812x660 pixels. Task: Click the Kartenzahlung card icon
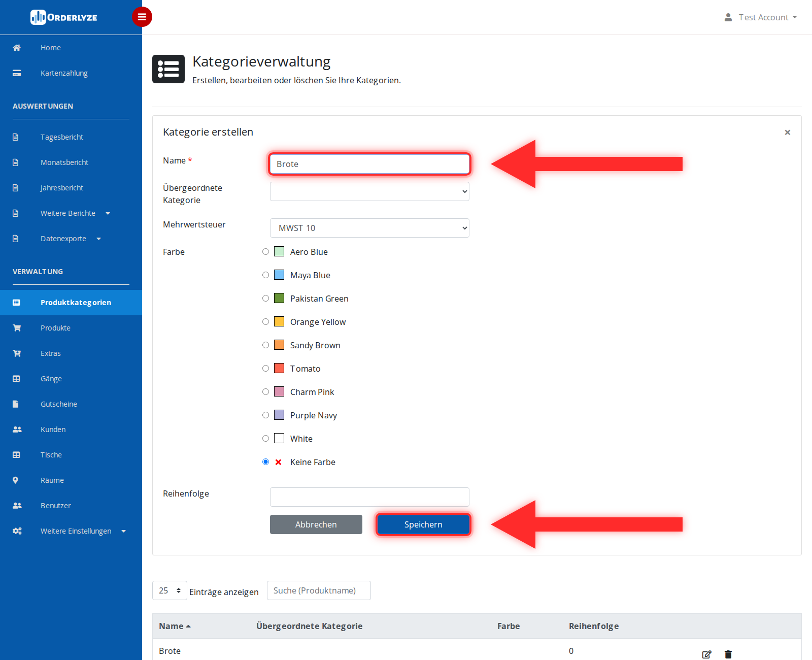click(17, 73)
